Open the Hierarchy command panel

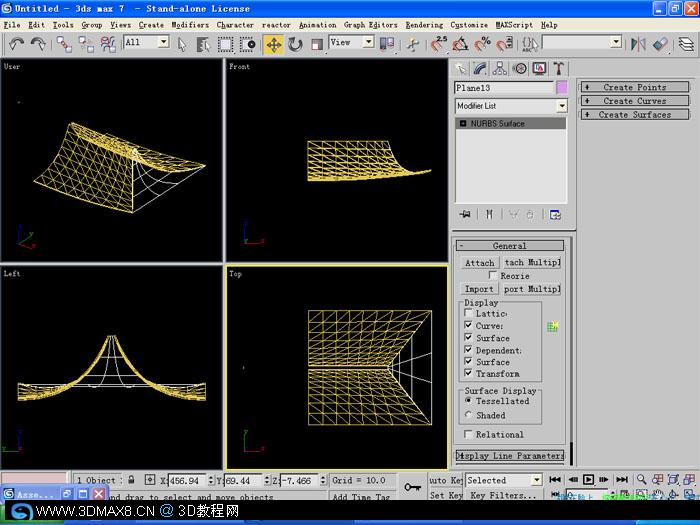pyautogui.click(x=500, y=68)
